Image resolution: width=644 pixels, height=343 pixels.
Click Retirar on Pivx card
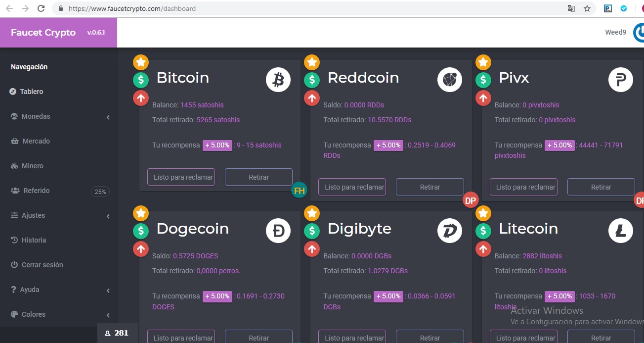601,187
